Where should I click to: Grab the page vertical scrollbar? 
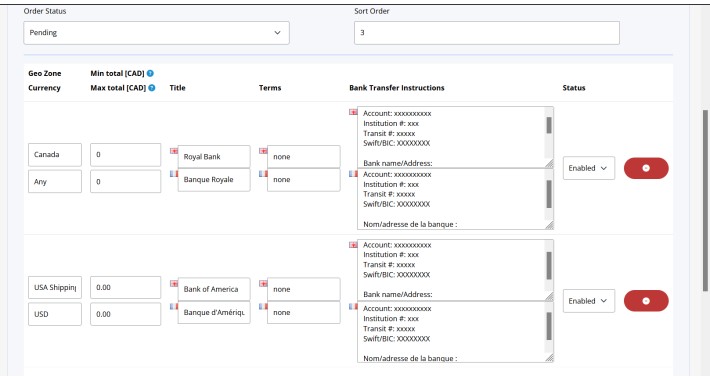[x=705, y=201]
